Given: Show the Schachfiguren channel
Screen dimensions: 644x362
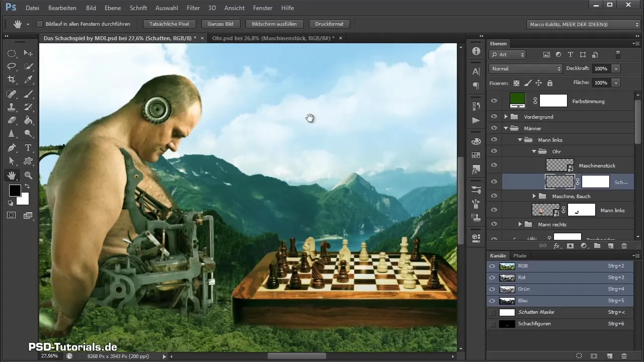Looking at the screenshot, I should pos(492,324).
